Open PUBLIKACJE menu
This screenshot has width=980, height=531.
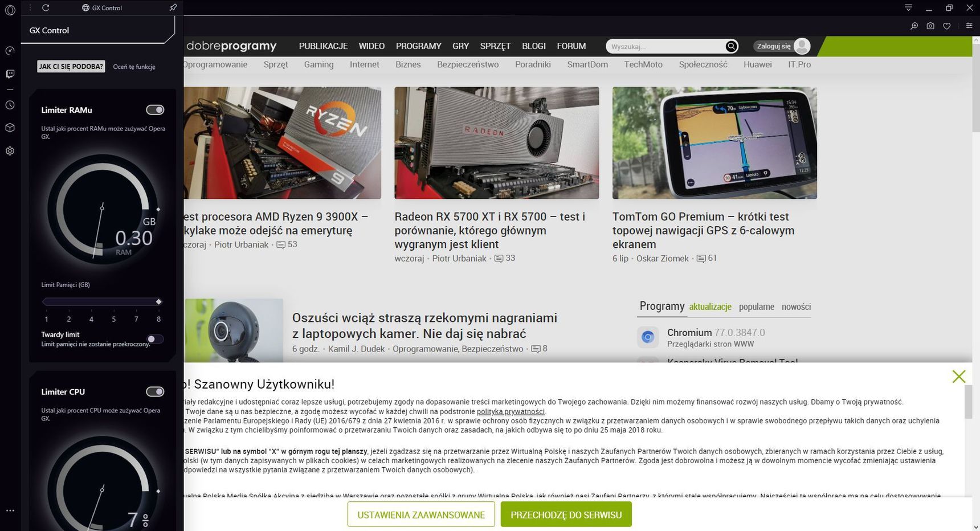coord(323,46)
